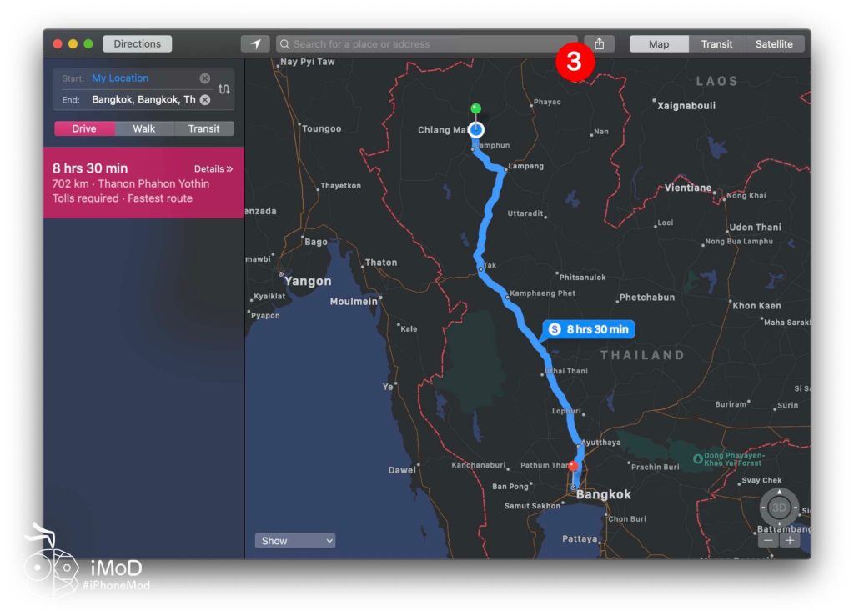Click the red Bangkok destination pin
The height and width of the screenshot is (616, 854).
point(573,467)
